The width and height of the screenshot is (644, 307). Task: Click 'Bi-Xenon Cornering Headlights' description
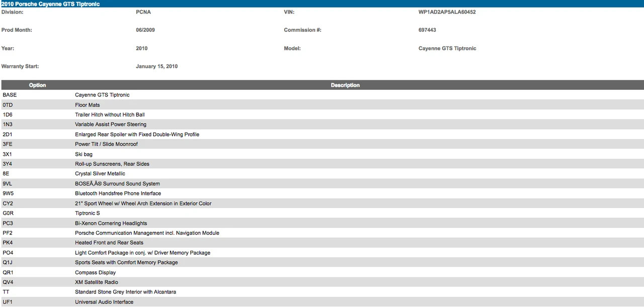tap(111, 223)
